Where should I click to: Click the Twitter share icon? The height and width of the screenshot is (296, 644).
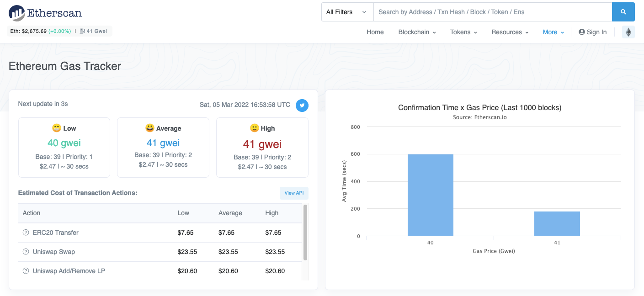point(302,105)
